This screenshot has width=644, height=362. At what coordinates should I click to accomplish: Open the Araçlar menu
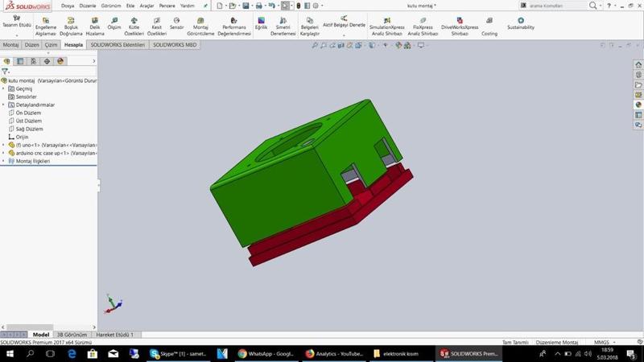pos(147,6)
